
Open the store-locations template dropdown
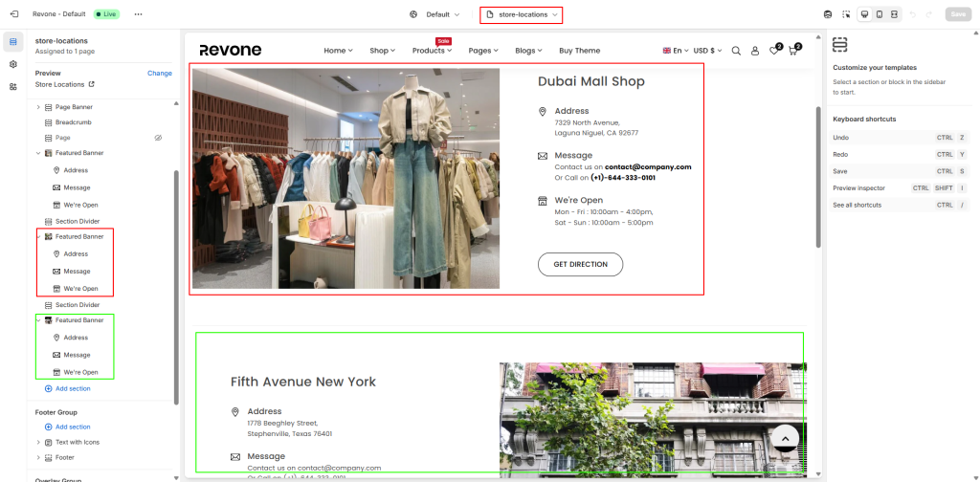click(522, 14)
